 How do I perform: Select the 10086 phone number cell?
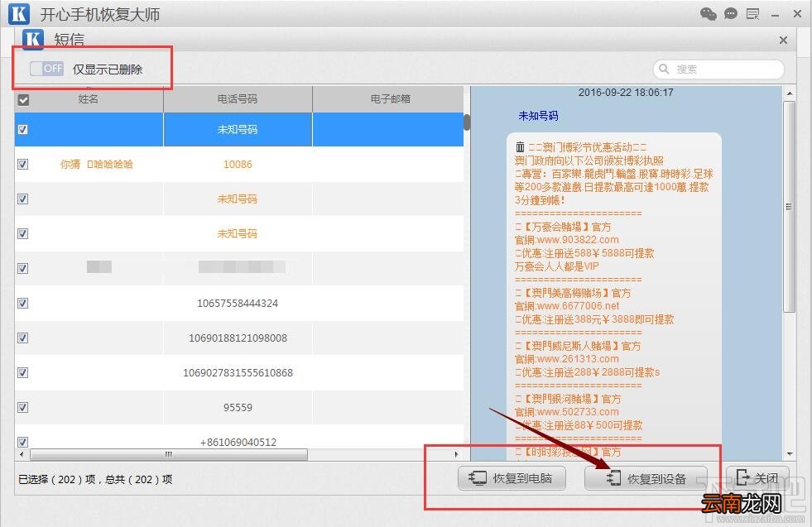pyautogui.click(x=238, y=164)
